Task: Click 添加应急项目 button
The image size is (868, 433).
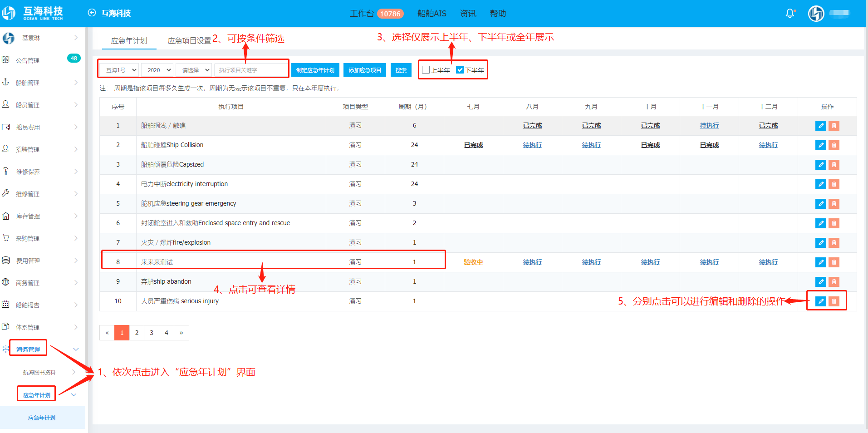Action: (x=365, y=70)
